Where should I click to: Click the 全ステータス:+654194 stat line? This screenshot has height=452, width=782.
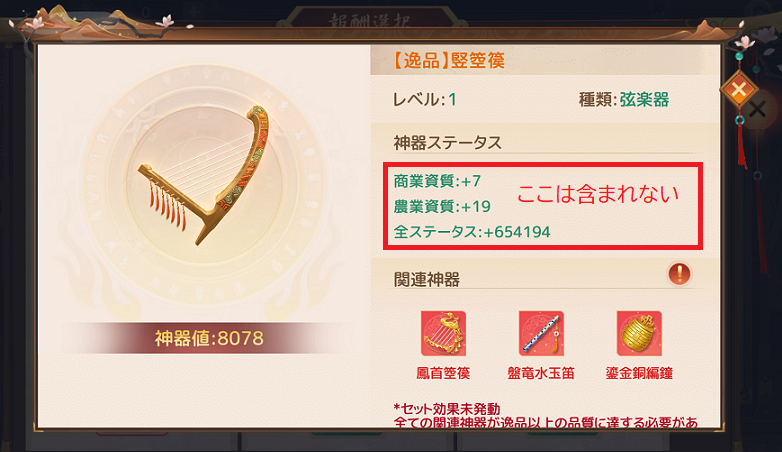click(x=472, y=232)
